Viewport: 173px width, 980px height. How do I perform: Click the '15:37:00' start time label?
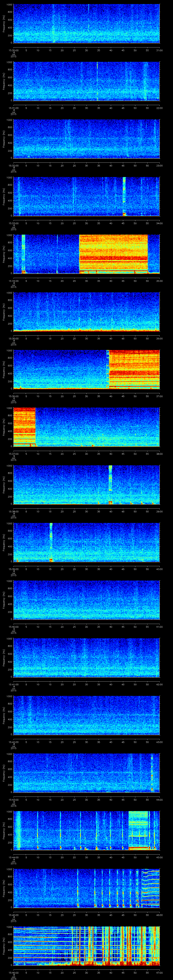click(x=14, y=454)
